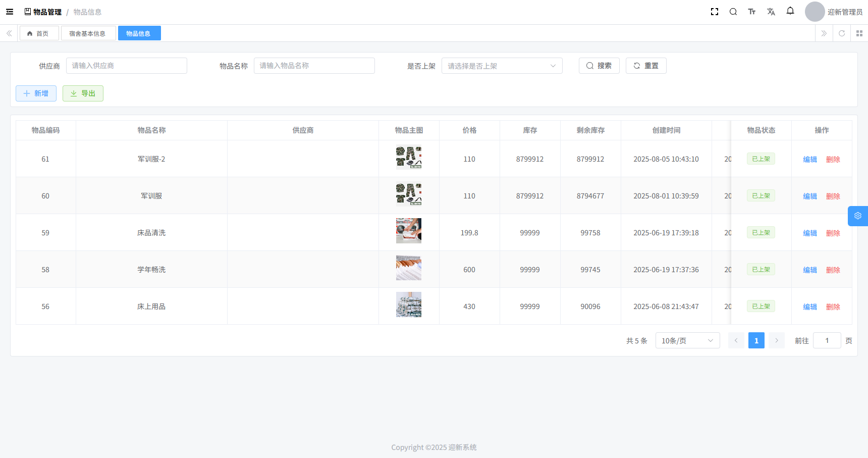Open the notification bell
This screenshot has width=868, height=458.
[790, 11]
